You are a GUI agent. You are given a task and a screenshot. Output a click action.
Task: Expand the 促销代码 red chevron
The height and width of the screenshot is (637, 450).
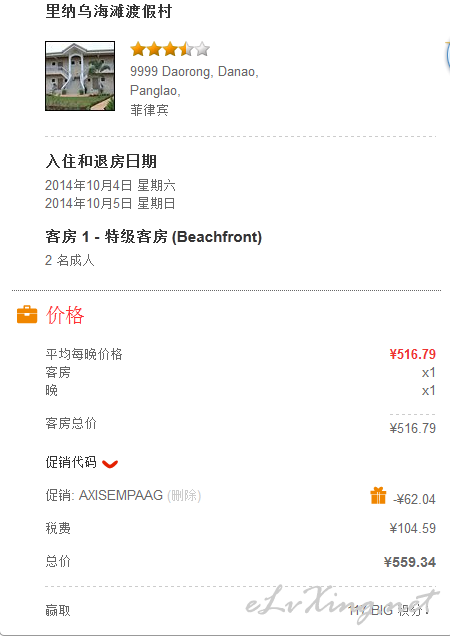click(x=110, y=464)
